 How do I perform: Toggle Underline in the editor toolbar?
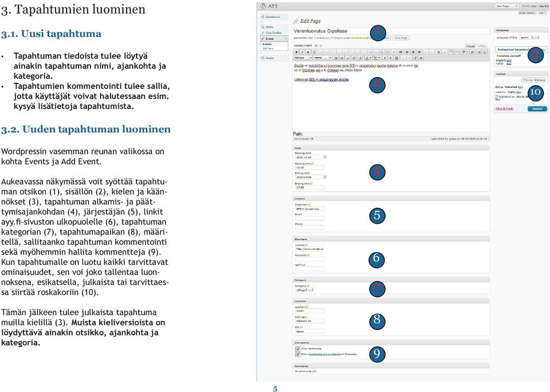(x=308, y=52)
